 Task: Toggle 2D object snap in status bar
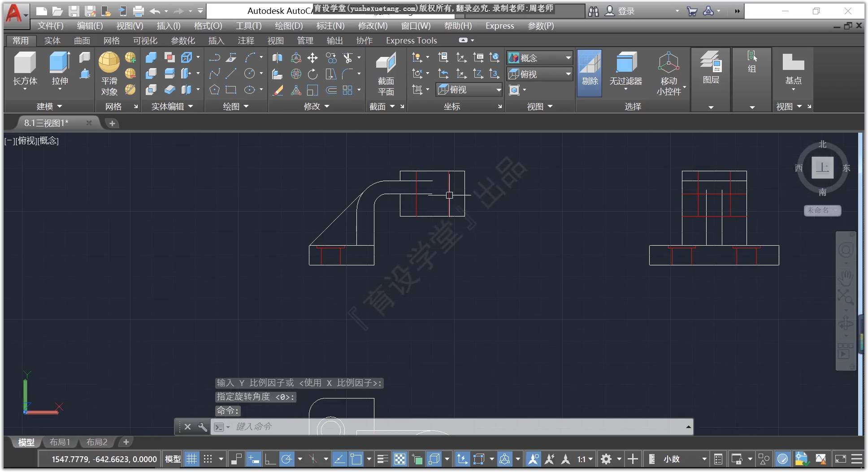click(356, 459)
